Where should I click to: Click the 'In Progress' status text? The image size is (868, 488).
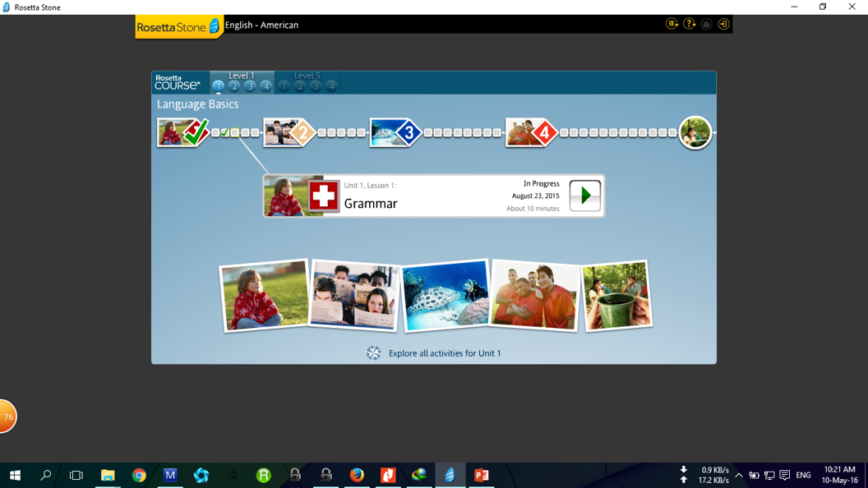click(542, 184)
